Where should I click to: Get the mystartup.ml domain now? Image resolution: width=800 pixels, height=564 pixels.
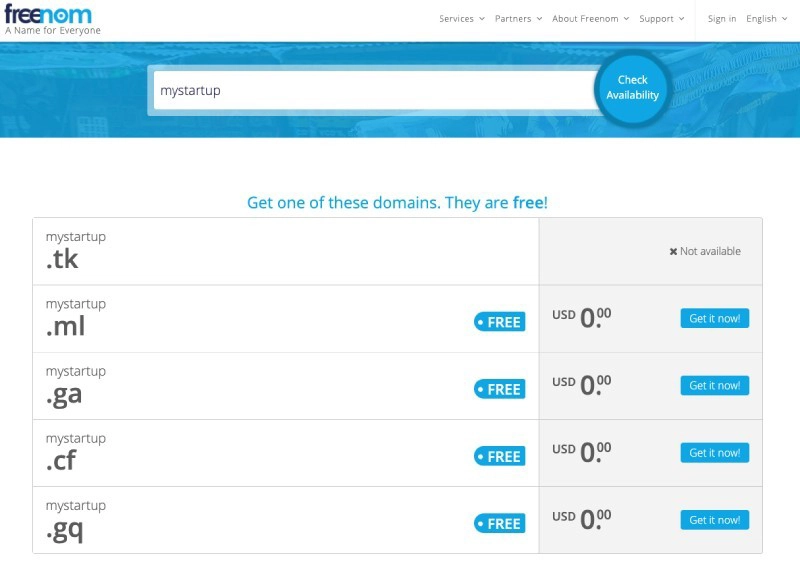(715, 318)
